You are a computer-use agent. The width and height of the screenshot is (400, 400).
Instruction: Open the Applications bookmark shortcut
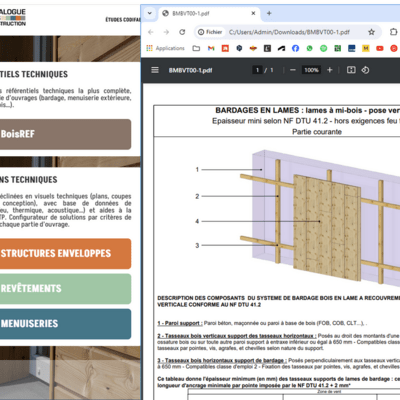tap(165, 48)
